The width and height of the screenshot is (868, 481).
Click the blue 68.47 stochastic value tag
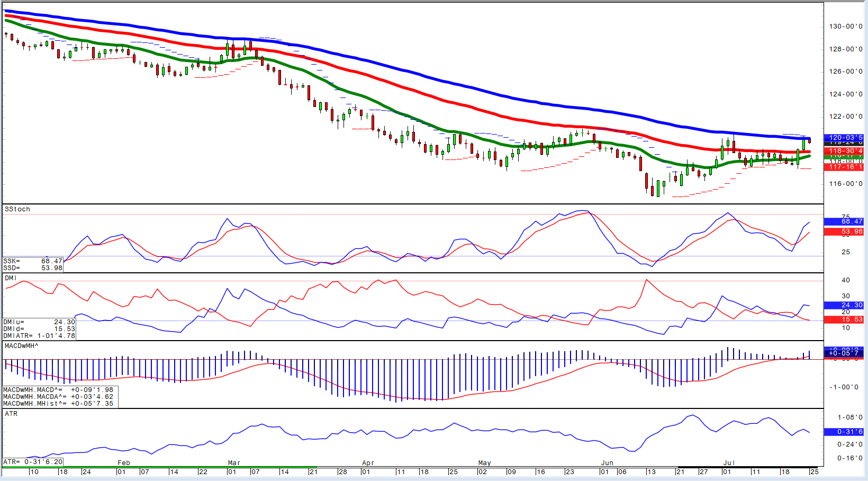[x=844, y=221]
